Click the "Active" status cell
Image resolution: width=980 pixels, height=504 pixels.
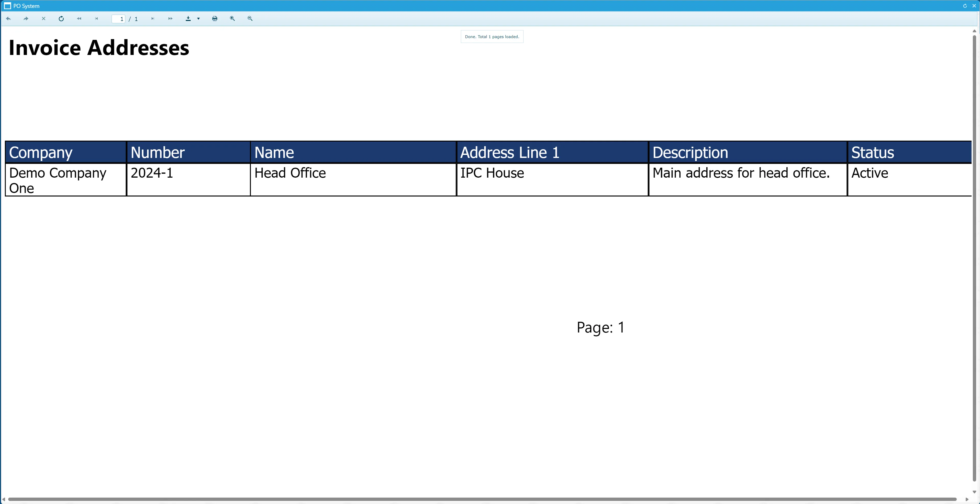pos(910,180)
